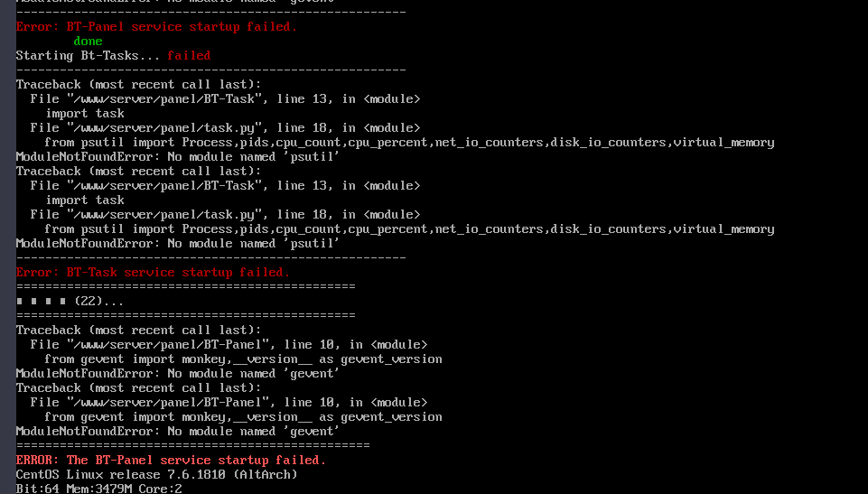Click the last "from gevent import monkey" line
The height and width of the screenshot is (494, 868).
(243, 416)
